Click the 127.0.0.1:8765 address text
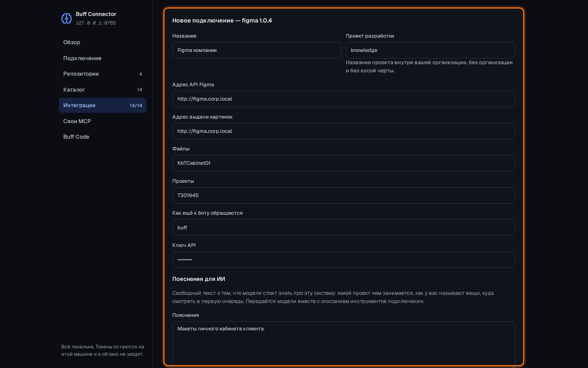 (96, 23)
